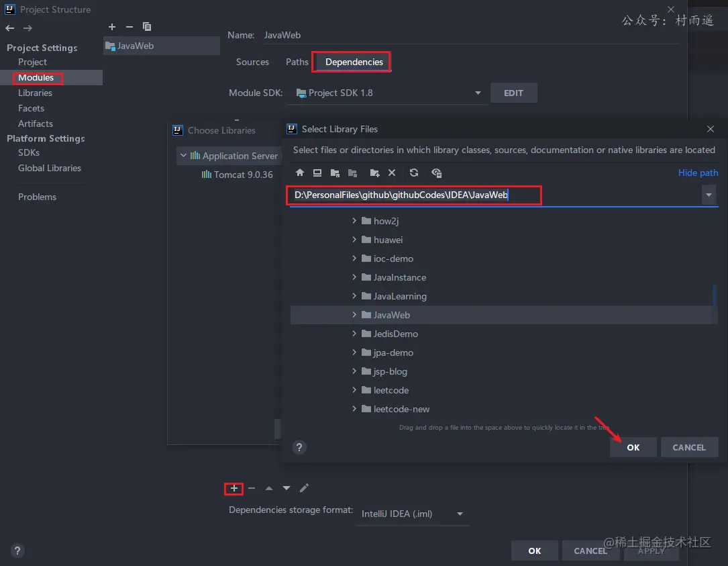Open the path history dropdown

(709, 195)
